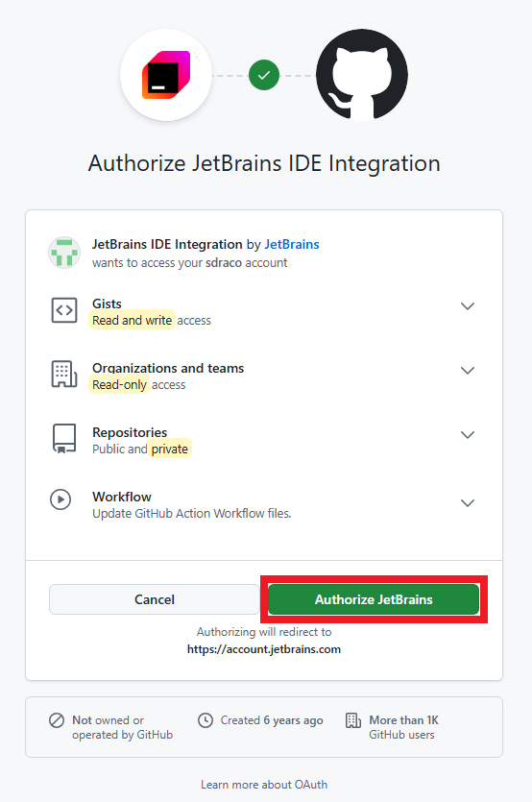This screenshot has height=802, width=532.
Task: Click 'wants to access your sdraco account' text
Action: coord(190,263)
